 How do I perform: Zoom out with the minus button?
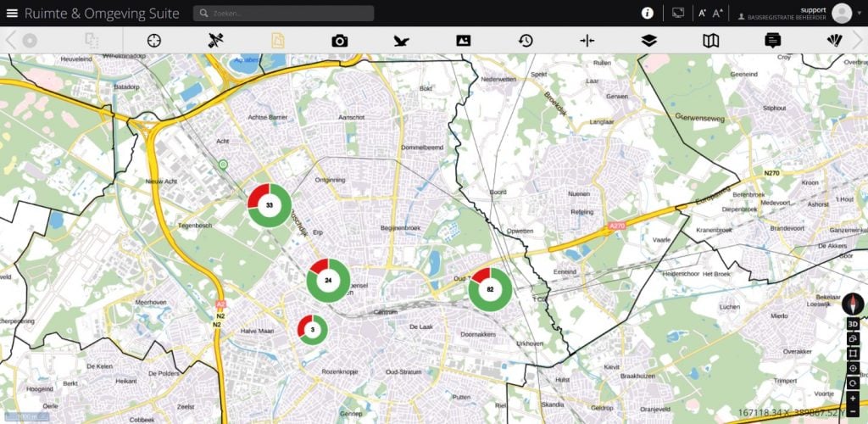[853, 412]
